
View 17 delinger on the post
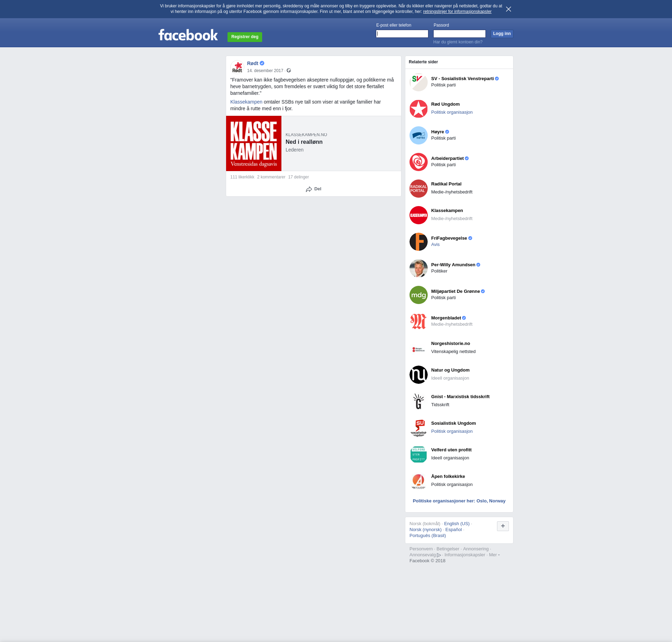pos(299,177)
